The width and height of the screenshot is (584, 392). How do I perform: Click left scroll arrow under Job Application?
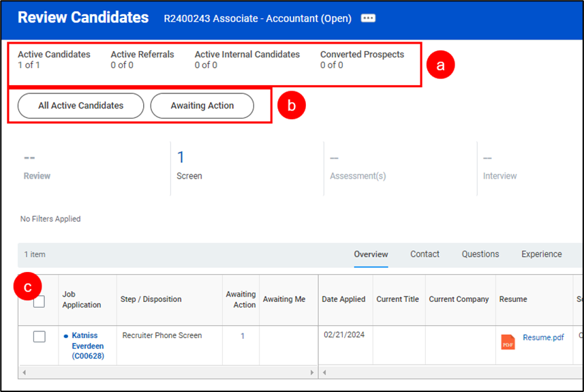pos(25,373)
